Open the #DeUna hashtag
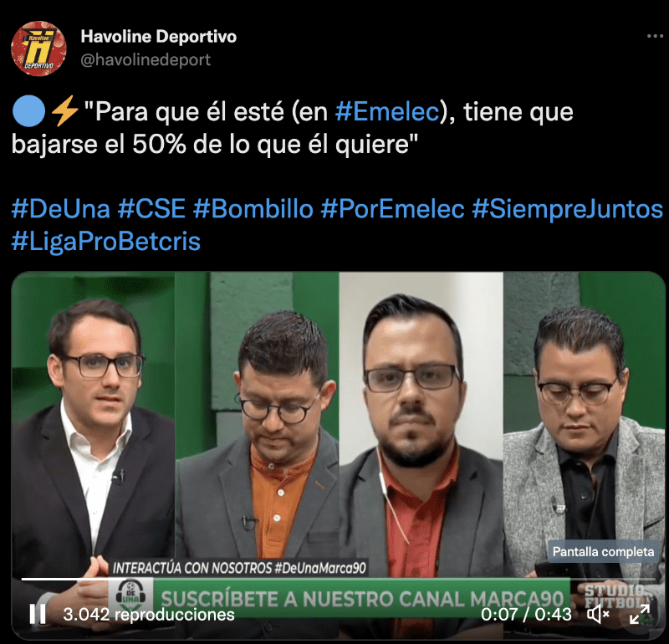669x644 pixels. coord(61,209)
